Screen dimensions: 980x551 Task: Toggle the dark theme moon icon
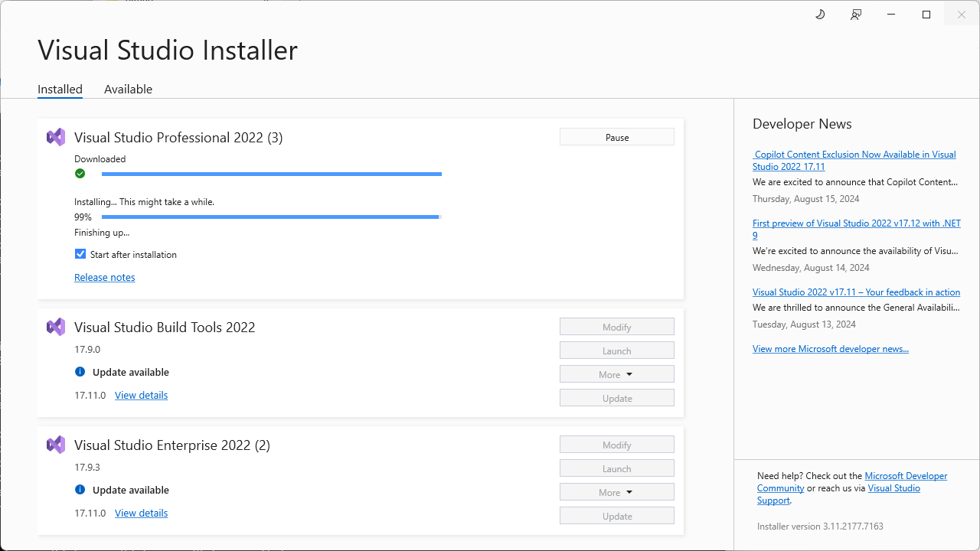coord(820,15)
